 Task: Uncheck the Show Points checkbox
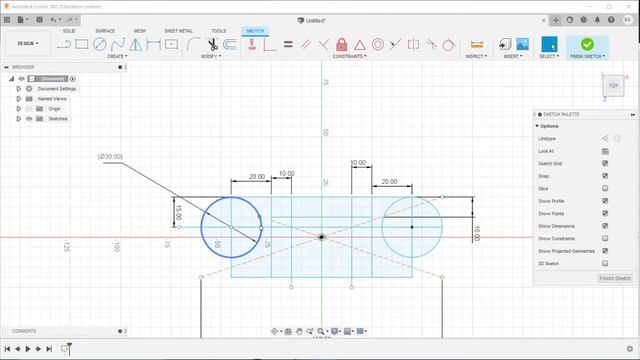click(605, 213)
